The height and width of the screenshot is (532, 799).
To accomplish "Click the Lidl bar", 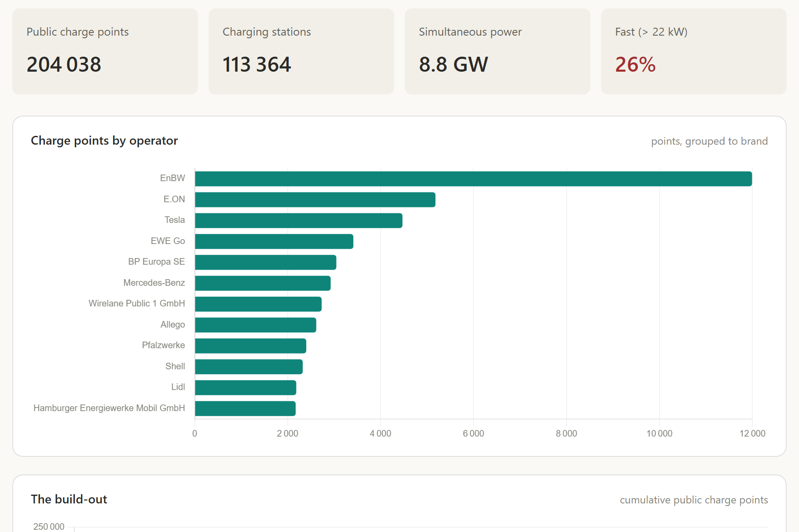I will [246, 388].
